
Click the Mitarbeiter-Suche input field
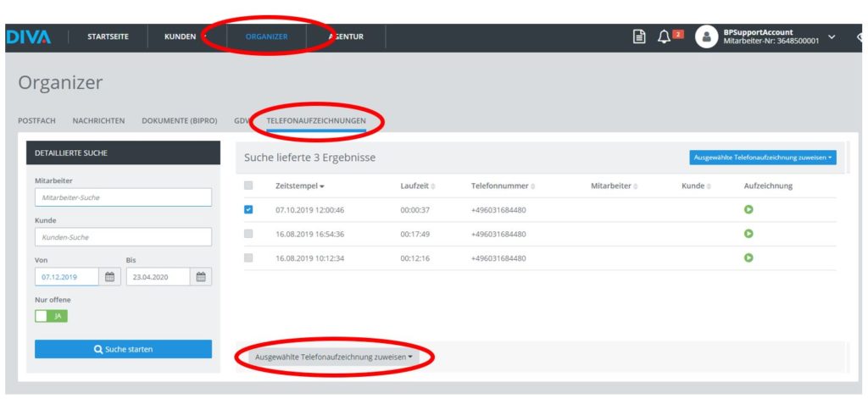(123, 197)
